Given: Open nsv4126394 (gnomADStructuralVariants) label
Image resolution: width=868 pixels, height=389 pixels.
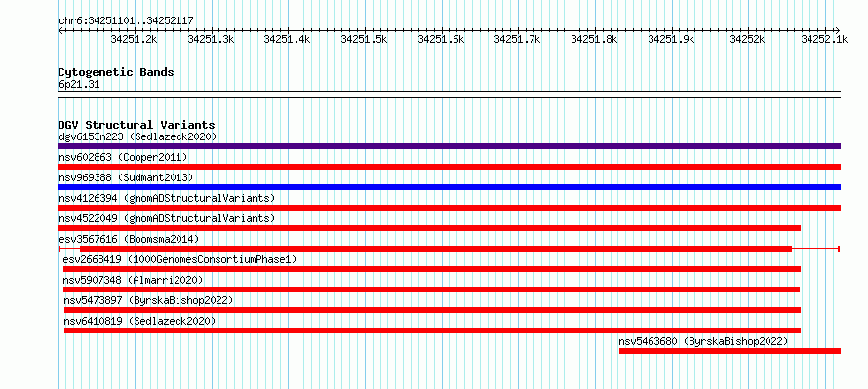Looking at the screenshot, I should tap(167, 198).
